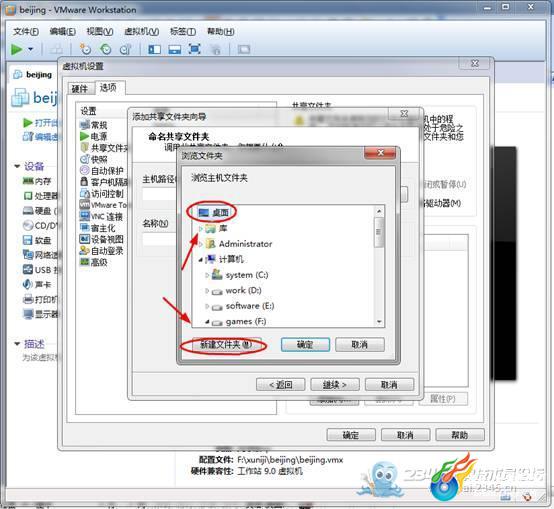
Task: Select the work (D:) drive
Action: [x=237, y=291]
